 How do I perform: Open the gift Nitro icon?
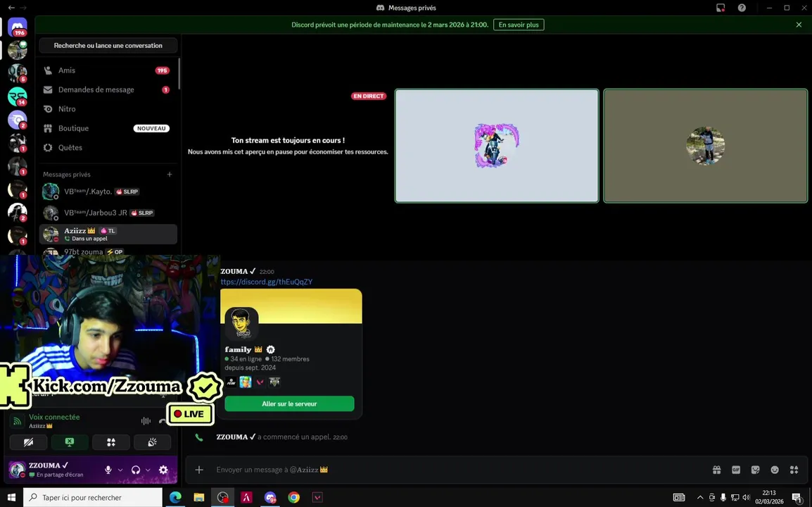(x=717, y=470)
